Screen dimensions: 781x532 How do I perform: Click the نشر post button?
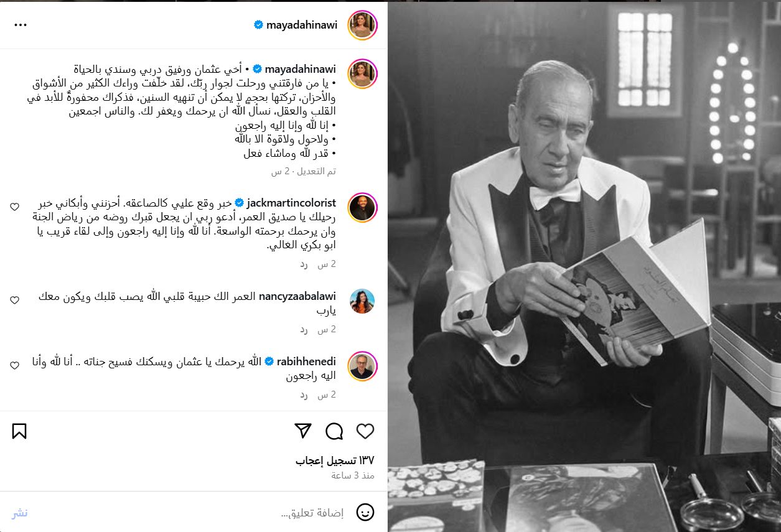click(x=19, y=513)
